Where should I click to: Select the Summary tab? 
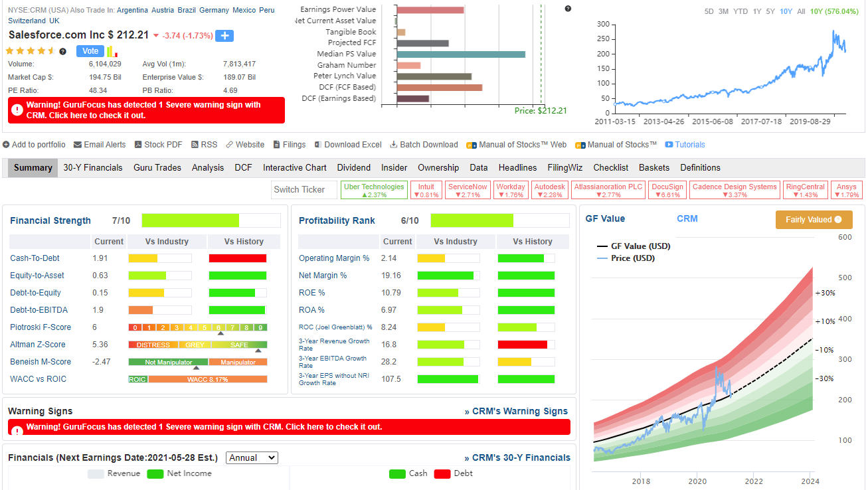click(x=33, y=167)
